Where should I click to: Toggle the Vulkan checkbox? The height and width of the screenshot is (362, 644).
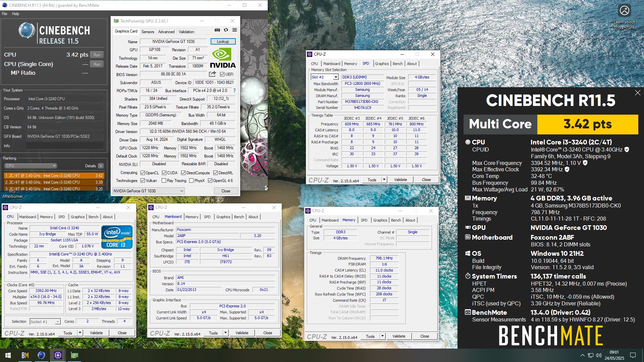143,181
